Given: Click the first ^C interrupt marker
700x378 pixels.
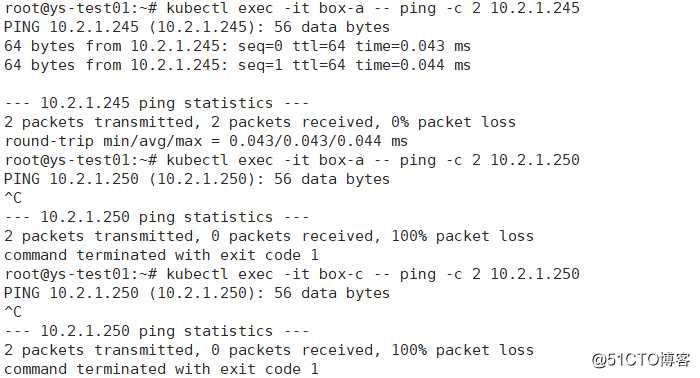Looking at the screenshot, I should (12, 198).
